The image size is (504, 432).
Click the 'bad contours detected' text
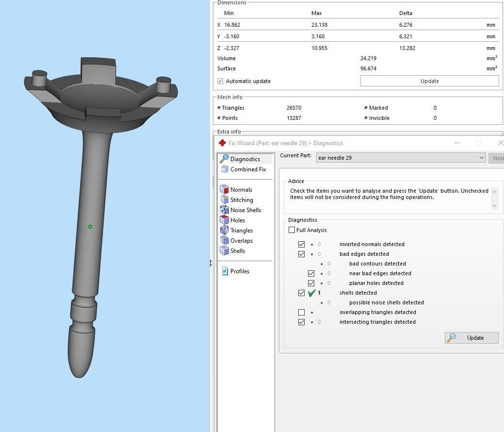[x=377, y=264]
